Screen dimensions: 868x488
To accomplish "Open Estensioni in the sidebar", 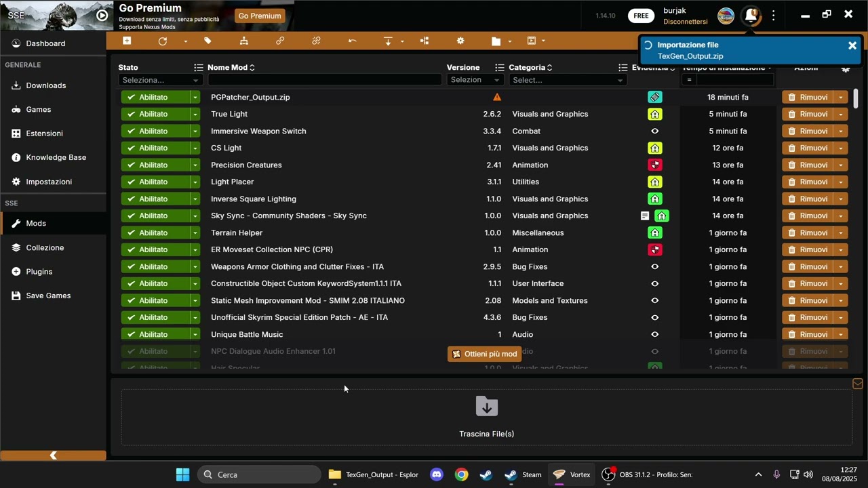I will pos(53,134).
